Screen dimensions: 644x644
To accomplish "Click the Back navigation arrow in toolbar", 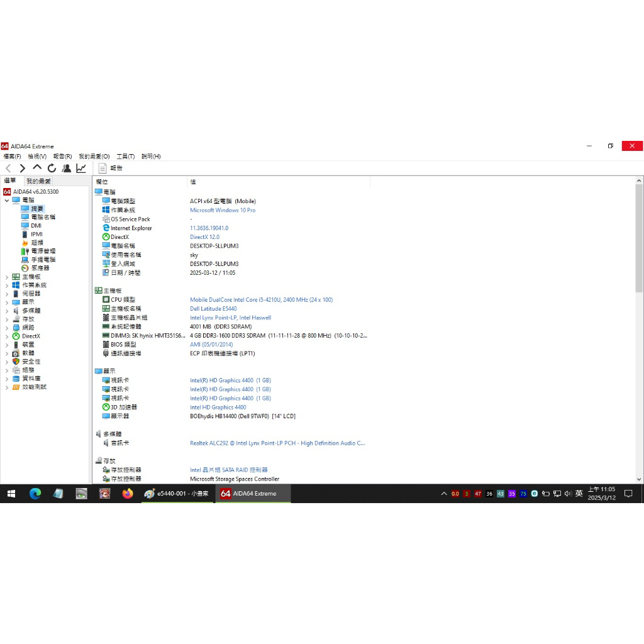I will pyautogui.click(x=8, y=168).
